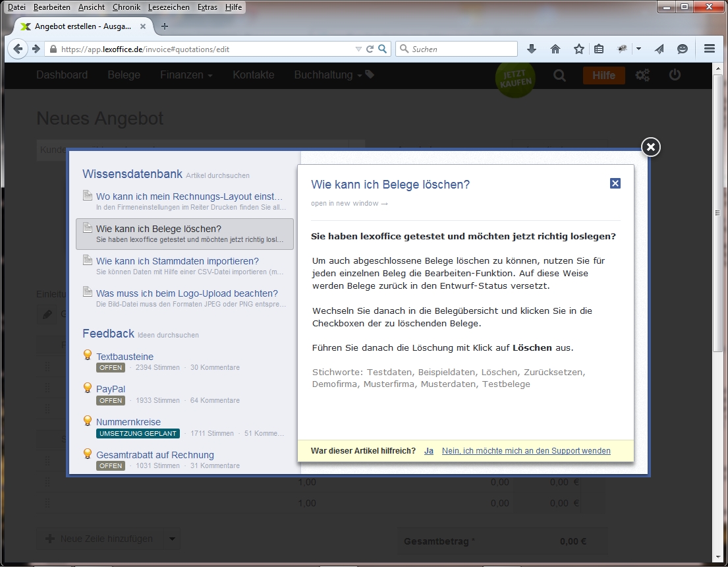Screen dimensions: 728x567
Task: Open Ideen durchsuchen link
Action: pos(168,335)
